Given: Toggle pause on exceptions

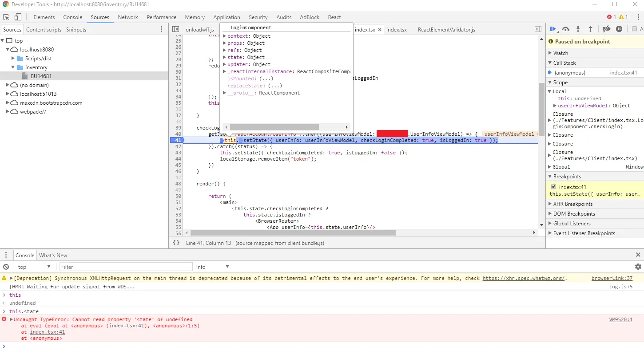Looking at the screenshot, I should coord(619,29).
